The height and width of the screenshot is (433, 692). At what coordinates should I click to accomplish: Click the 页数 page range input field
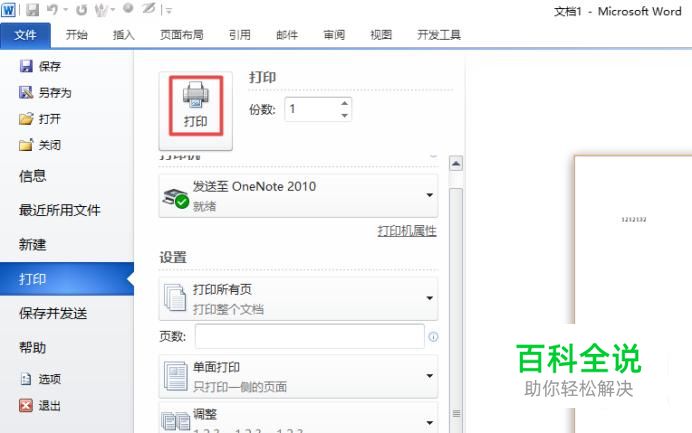310,336
